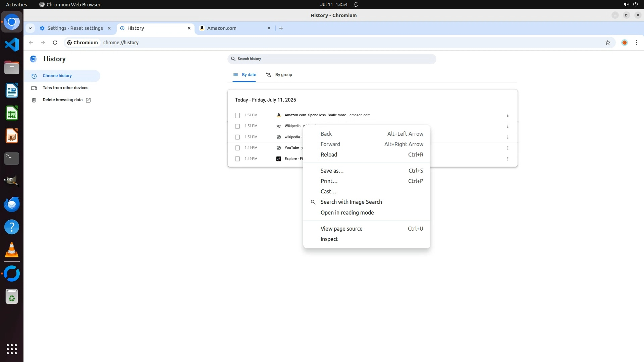Viewport: 644px width, 362px height.
Task: Open more actions for Explore entry
Action: pos(507,159)
